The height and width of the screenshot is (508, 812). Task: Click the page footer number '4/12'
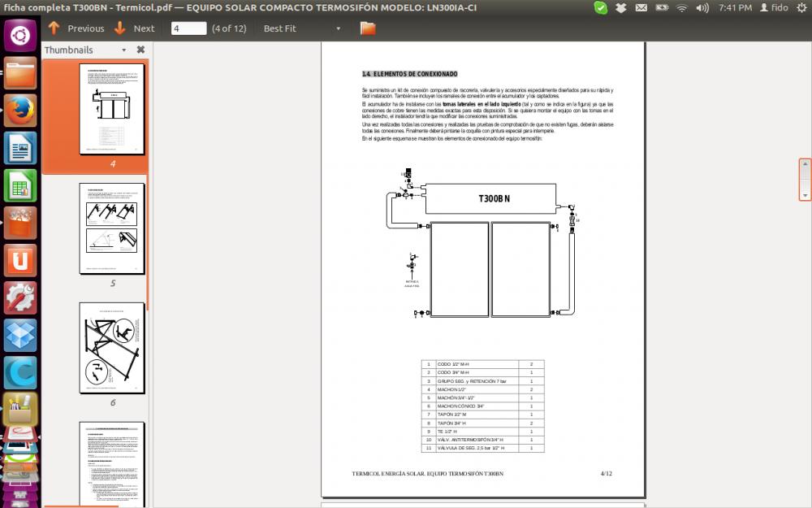point(607,473)
